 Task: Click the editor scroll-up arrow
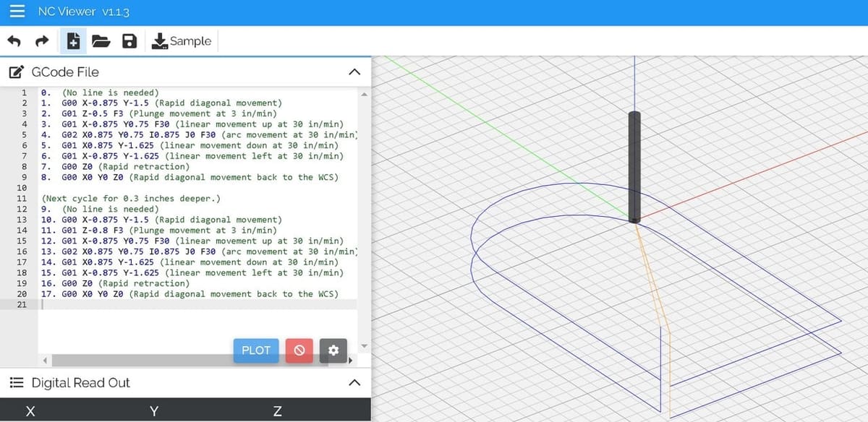[x=365, y=93]
